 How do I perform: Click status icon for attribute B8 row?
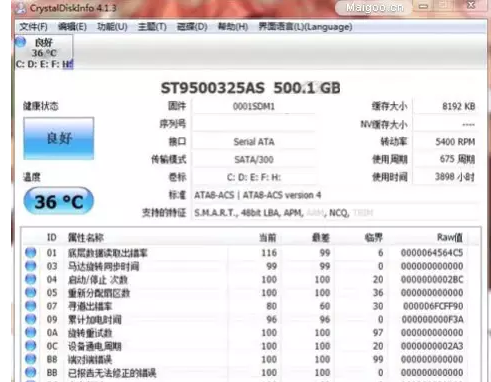(31, 359)
